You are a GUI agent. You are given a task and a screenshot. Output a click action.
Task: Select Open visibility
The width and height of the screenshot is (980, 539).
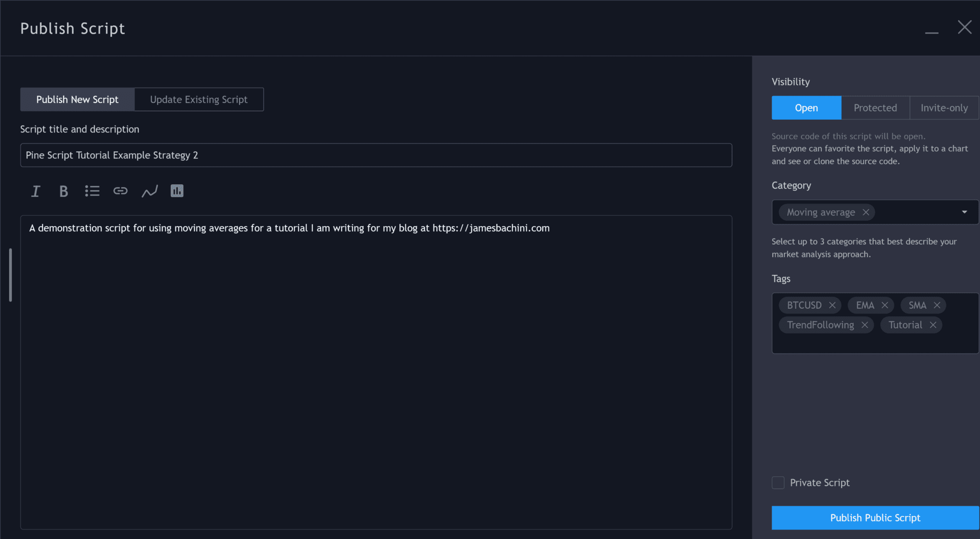pos(806,108)
